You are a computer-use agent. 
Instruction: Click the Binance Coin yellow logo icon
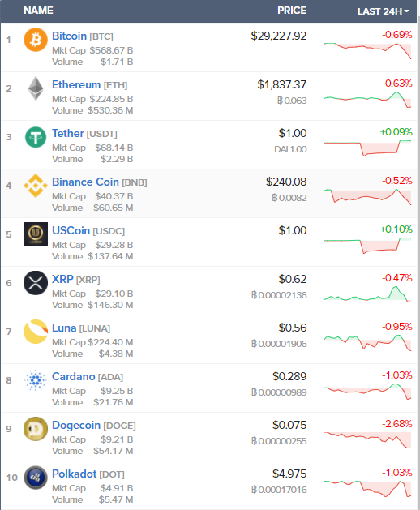pos(36,186)
